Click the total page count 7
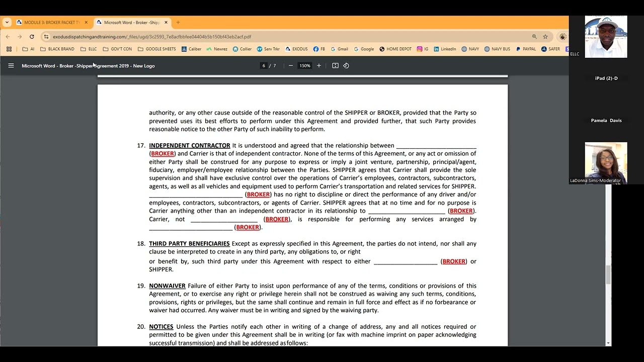Screen dimensions: 644x362 pyautogui.click(x=275, y=65)
